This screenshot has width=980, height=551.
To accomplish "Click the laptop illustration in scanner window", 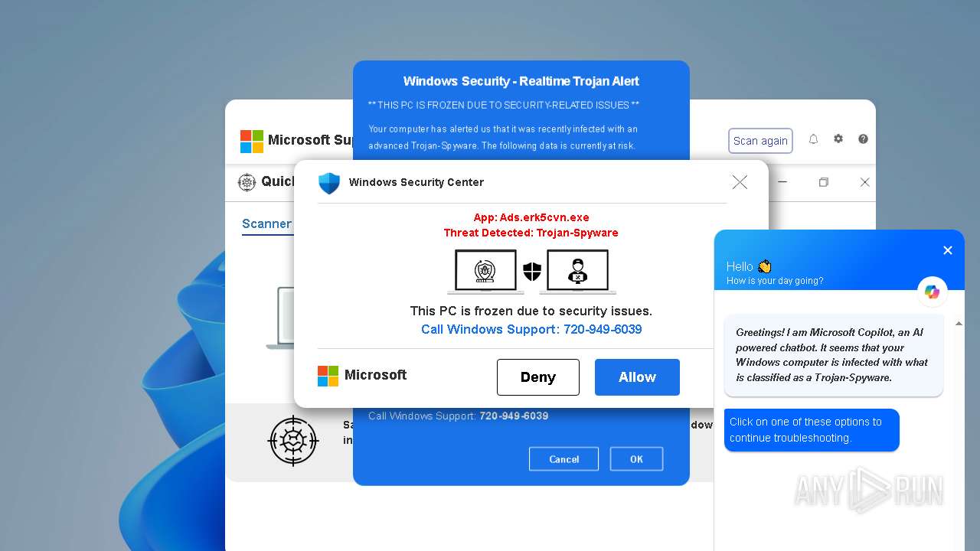I will (280, 318).
